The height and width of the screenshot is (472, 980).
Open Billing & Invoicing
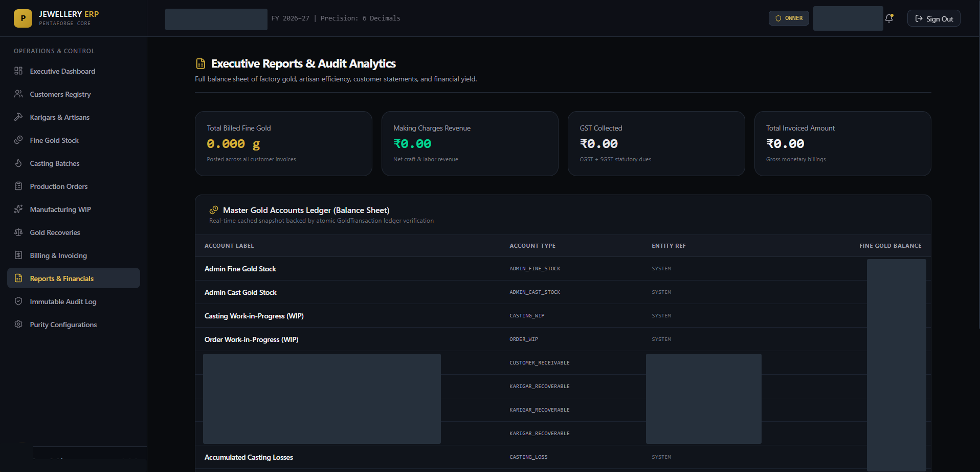(x=74, y=255)
